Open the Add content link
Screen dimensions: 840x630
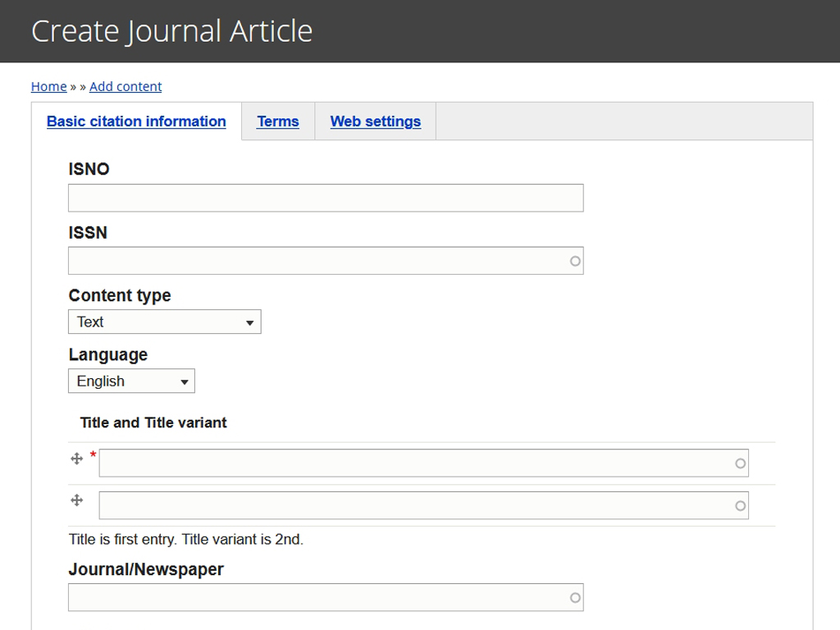(x=126, y=86)
